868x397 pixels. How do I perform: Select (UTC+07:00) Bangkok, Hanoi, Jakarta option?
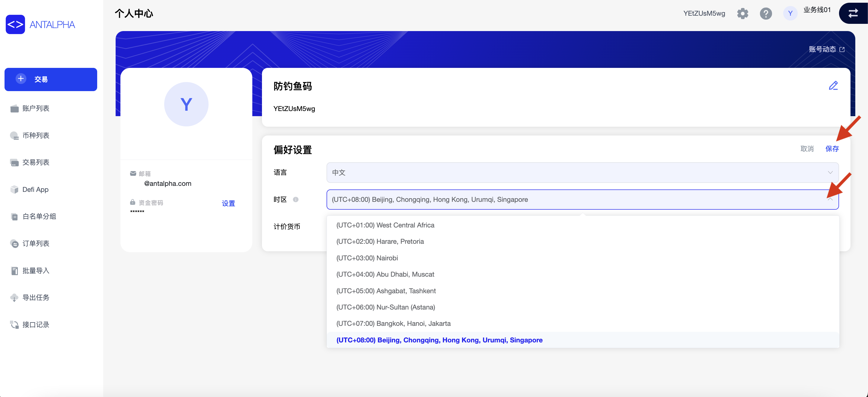(x=393, y=323)
